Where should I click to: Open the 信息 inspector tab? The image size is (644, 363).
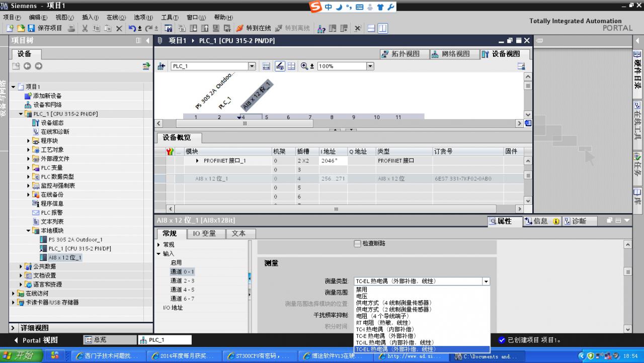542,221
